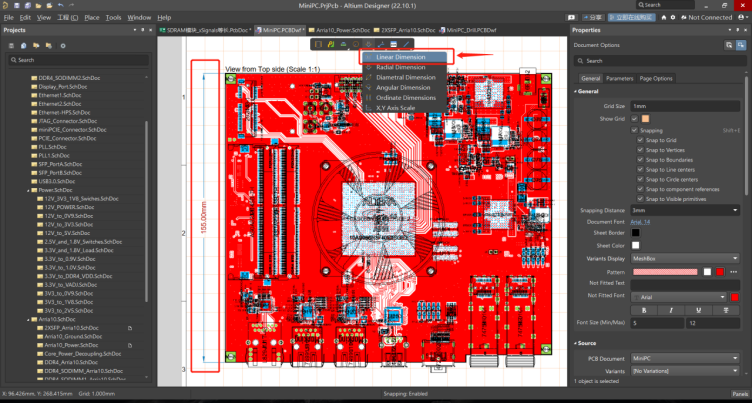Toggle the Show Grid checkbox
Screen dimensions: 753x404
633,119
